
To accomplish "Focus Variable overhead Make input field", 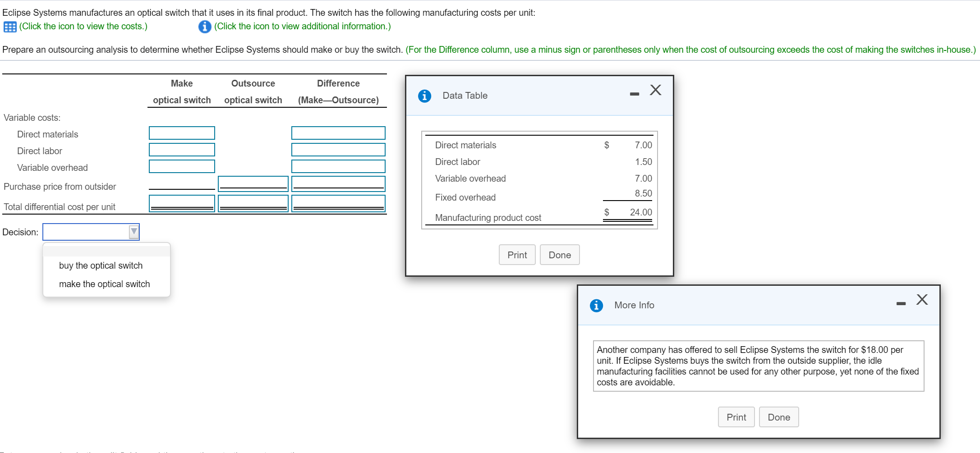I will coord(182,166).
